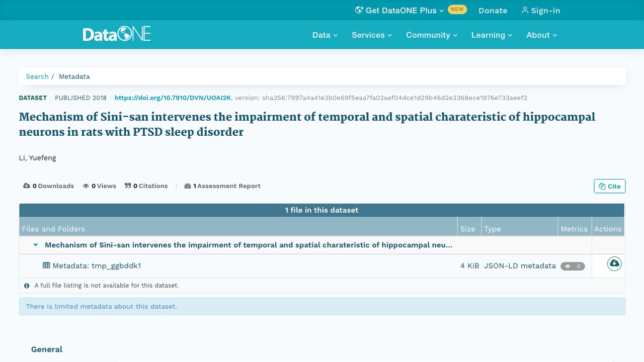
Task: Click the Cite button
Action: pos(610,186)
